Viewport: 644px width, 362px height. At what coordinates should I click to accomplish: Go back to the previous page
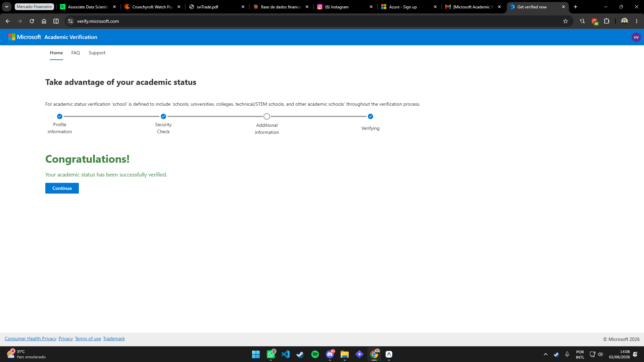8,21
